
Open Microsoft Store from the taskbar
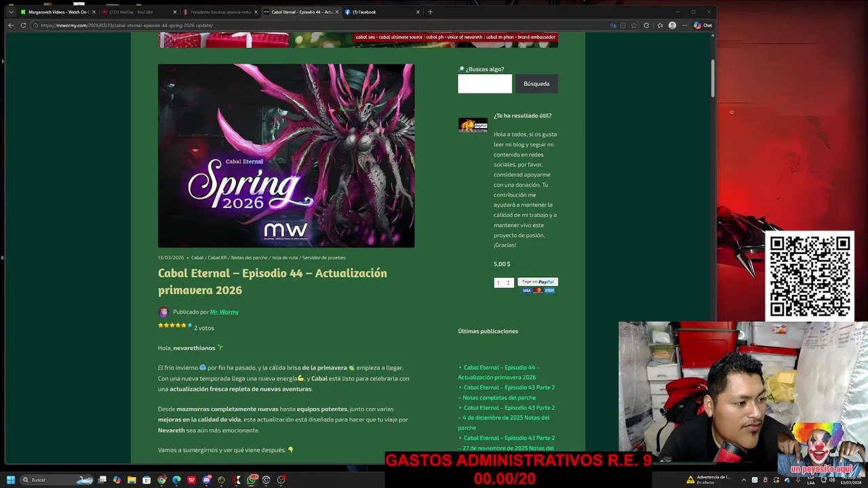coord(146,480)
